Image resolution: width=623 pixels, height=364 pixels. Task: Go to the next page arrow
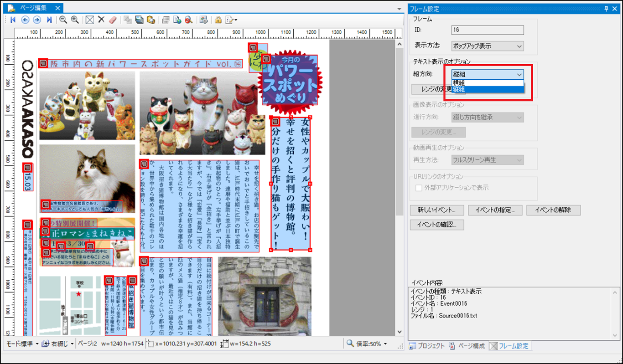pos(37,20)
